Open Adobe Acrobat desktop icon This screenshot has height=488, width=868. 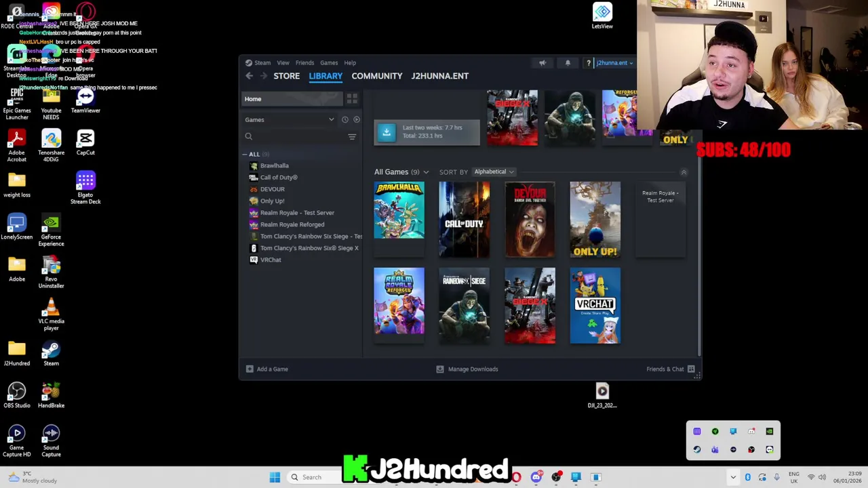click(17, 146)
